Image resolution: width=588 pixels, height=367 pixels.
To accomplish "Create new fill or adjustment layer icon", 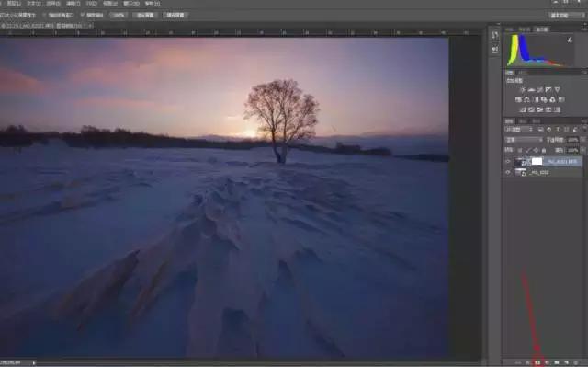I will [x=548, y=362].
